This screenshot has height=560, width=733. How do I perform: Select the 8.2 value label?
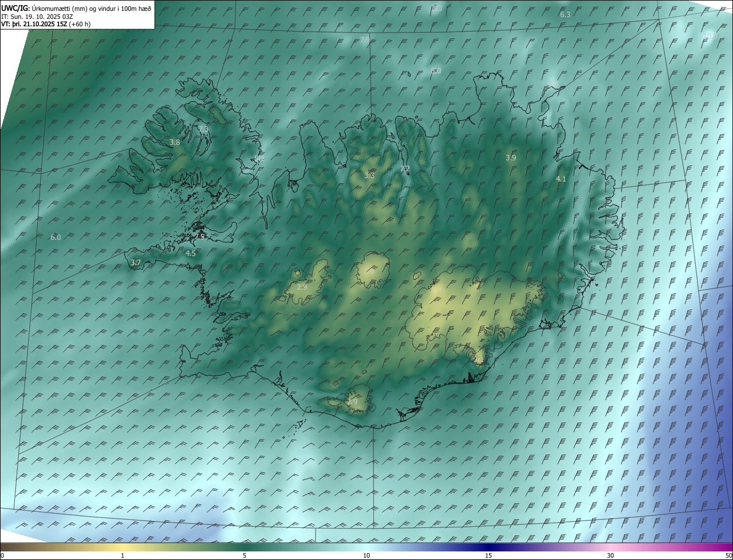click(x=259, y=159)
